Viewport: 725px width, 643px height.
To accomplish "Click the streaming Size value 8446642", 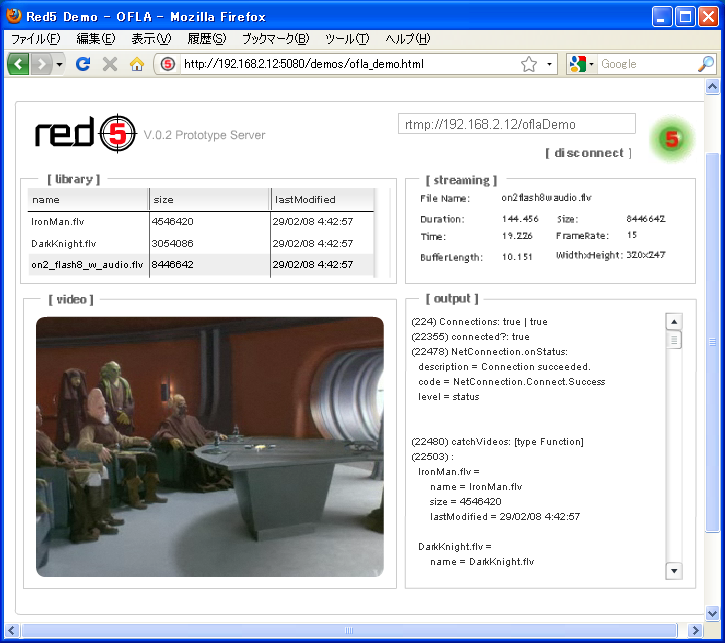I will click(645, 219).
